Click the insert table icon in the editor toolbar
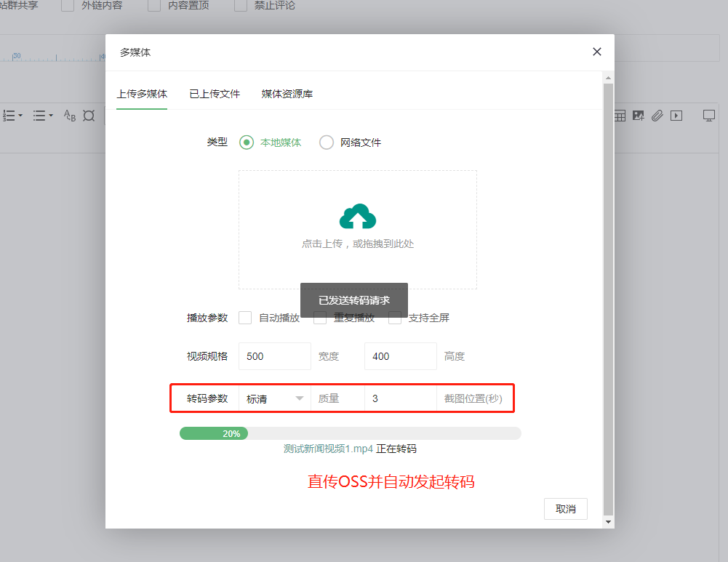 pyautogui.click(x=620, y=116)
